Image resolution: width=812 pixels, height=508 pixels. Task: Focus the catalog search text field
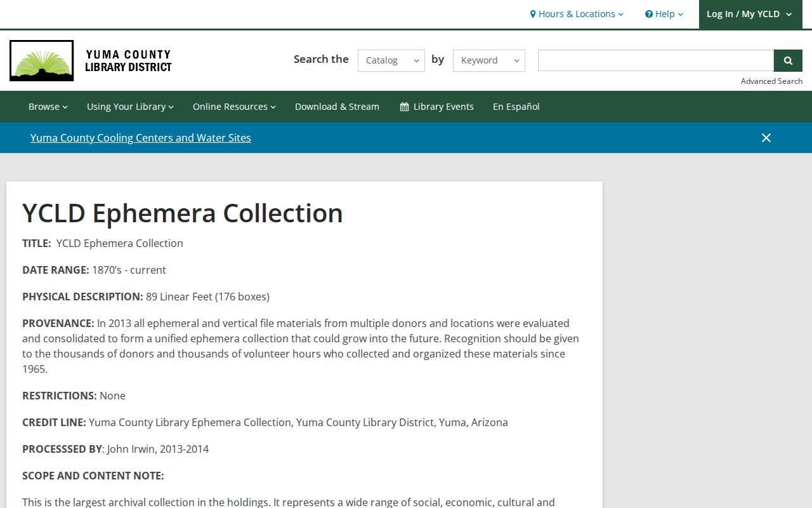point(656,60)
